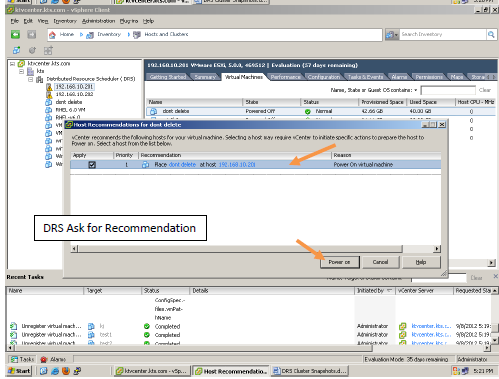The image size is (499, 379).
Task: Switch to Summary tab
Action: point(205,77)
